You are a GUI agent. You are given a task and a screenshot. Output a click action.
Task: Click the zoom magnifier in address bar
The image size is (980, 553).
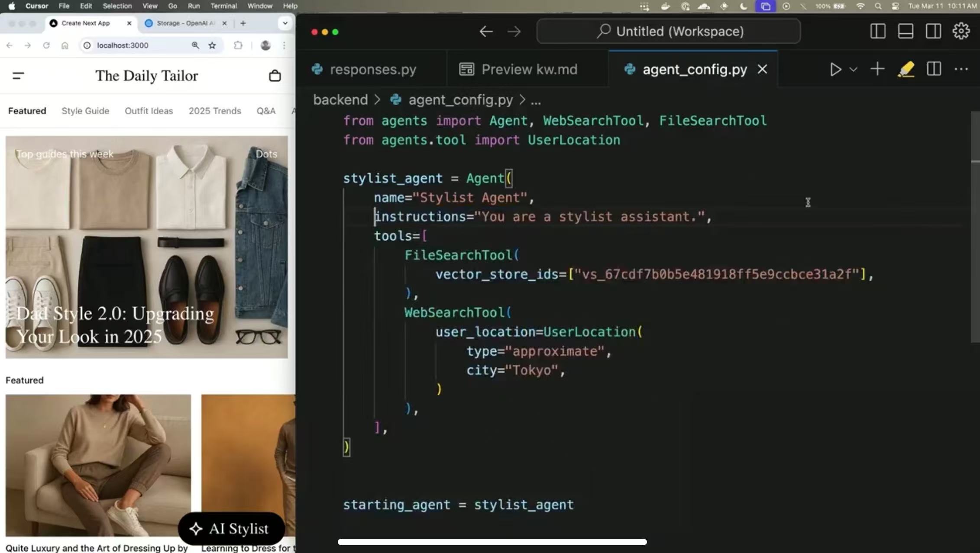[195, 45]
